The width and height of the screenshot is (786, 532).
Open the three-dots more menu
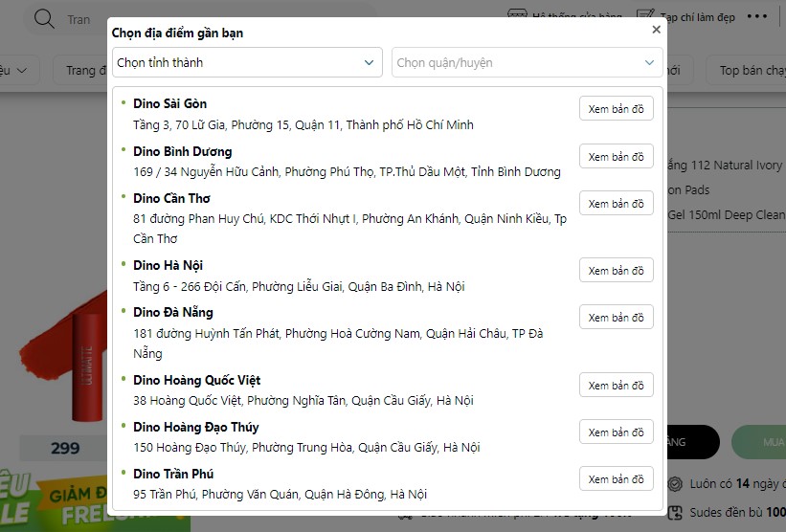click(x=757, y=16)
